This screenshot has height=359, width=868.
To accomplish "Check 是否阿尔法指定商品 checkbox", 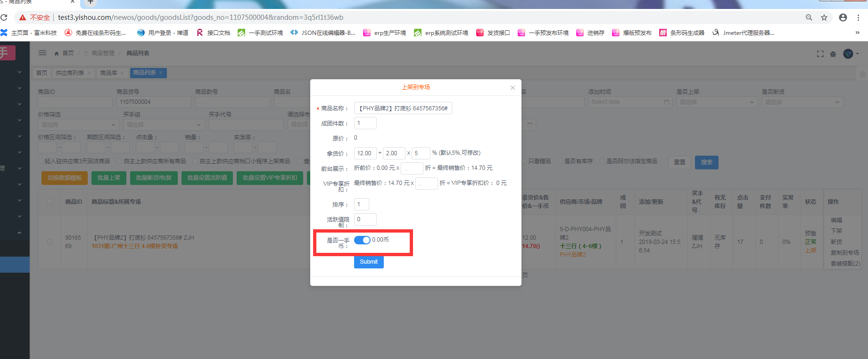I will [602, 161].
